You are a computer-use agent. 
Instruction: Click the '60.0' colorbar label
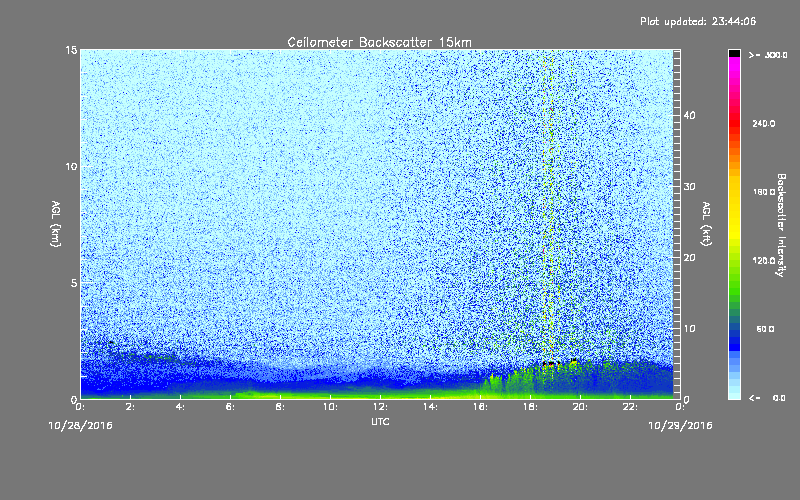click(x=765, y=329)
